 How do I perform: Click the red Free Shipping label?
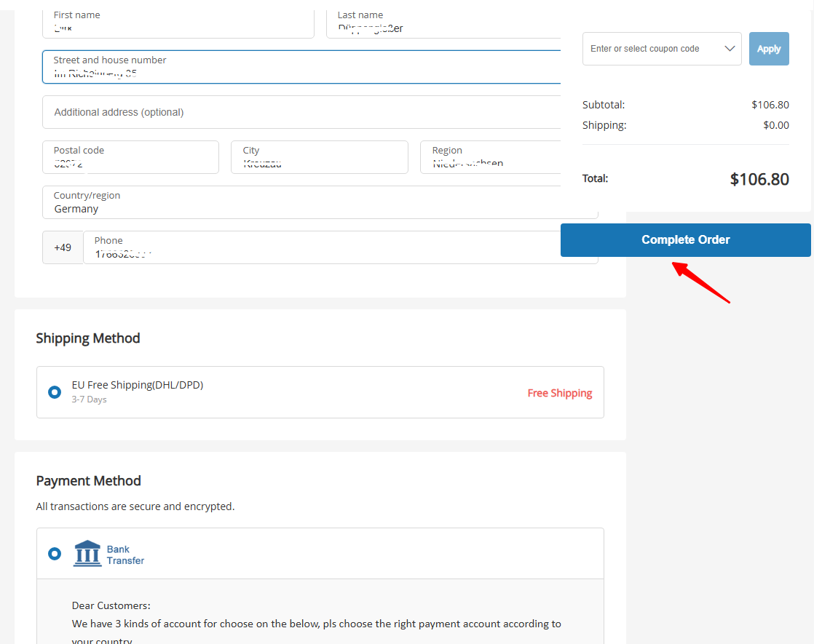559,393
